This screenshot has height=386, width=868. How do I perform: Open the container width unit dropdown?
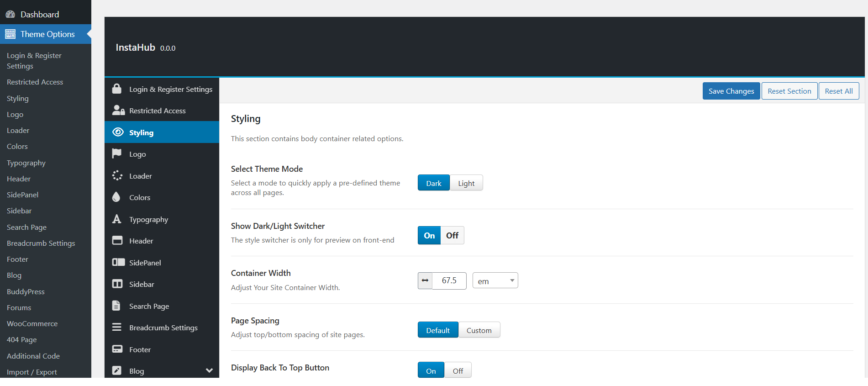pos(495,280)
